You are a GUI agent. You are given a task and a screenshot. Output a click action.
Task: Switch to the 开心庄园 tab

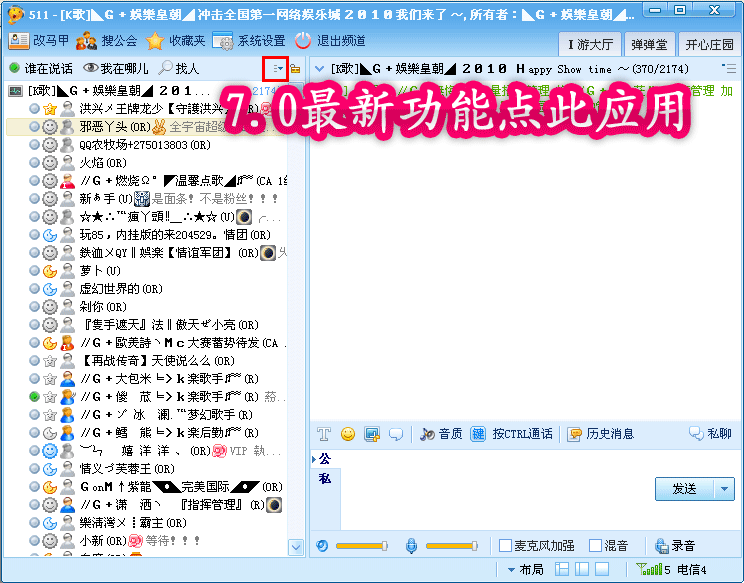[709, 44]
